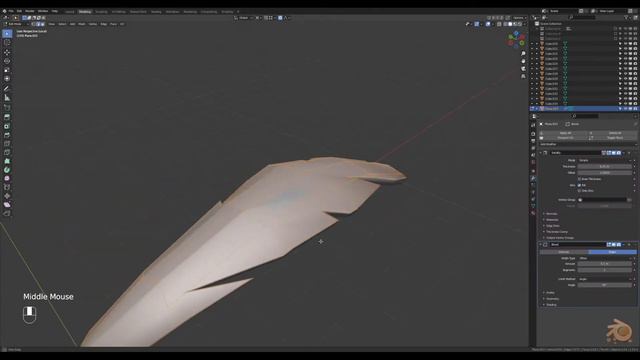Click the Solidify Vertex Group field
640x360 pixels.
point(602,200)
